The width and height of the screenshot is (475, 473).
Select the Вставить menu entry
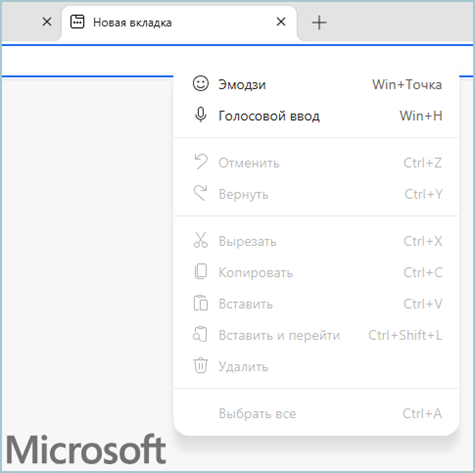tap(317, 304)
